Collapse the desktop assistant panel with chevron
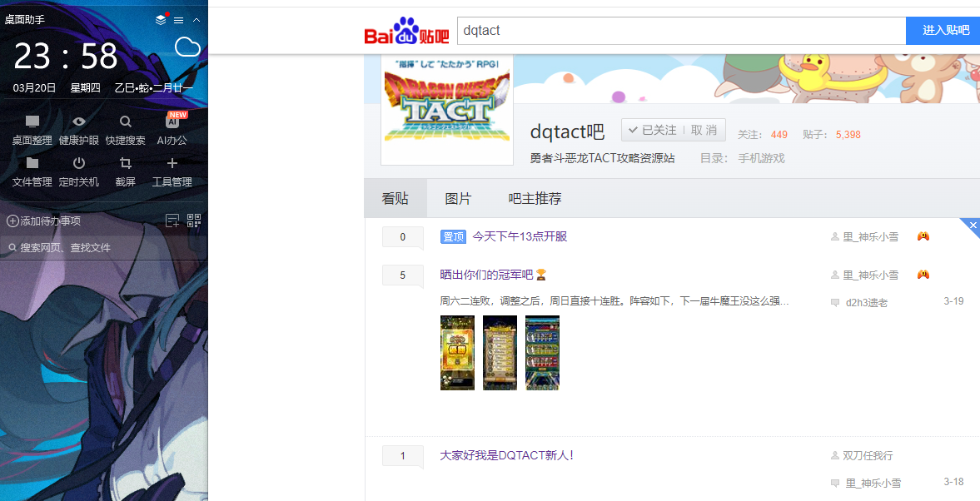This screenshot has width=980, height=501. (196, 20)
